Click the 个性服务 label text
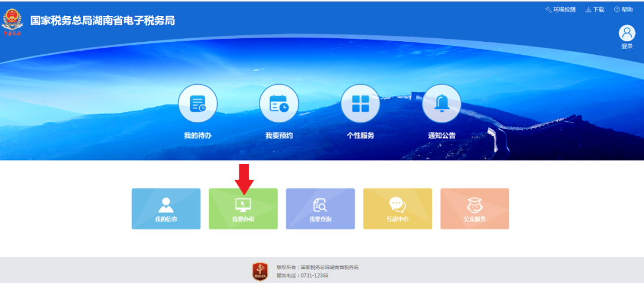 tap(360, 136)
